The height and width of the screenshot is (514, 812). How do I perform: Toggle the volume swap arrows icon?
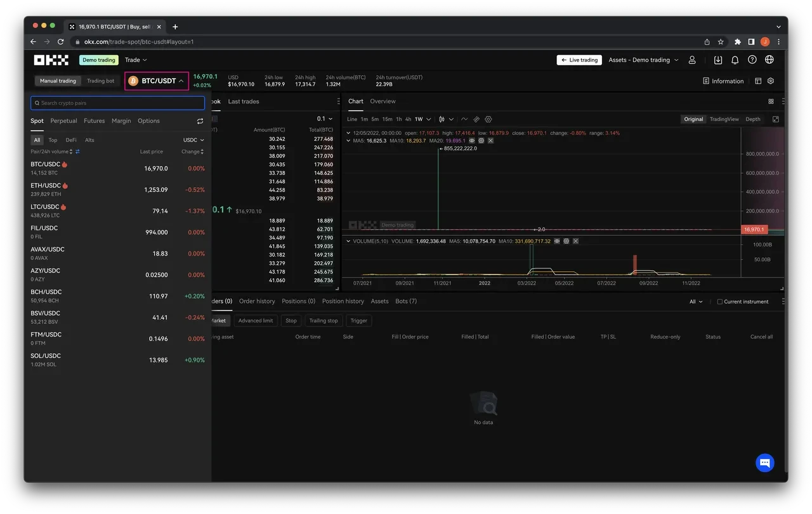tap(78, 151)
